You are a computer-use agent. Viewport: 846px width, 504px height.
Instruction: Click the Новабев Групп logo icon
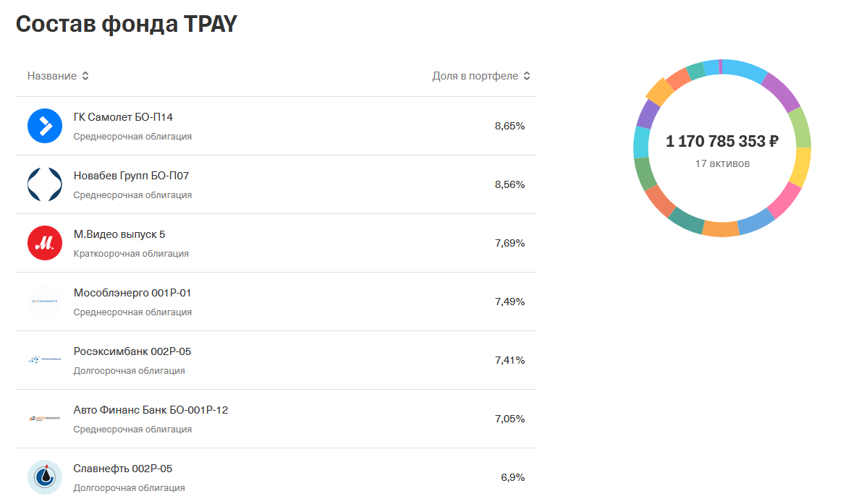pos(45,184)
